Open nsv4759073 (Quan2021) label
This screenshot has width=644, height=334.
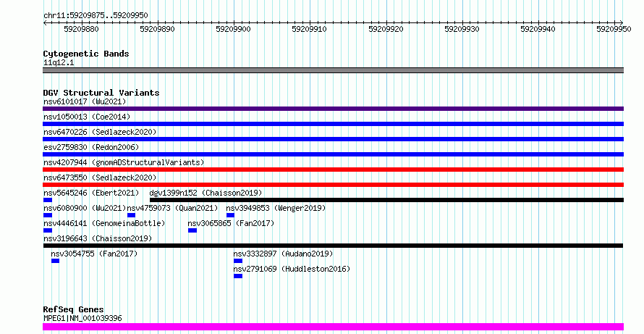coord(172,208)
